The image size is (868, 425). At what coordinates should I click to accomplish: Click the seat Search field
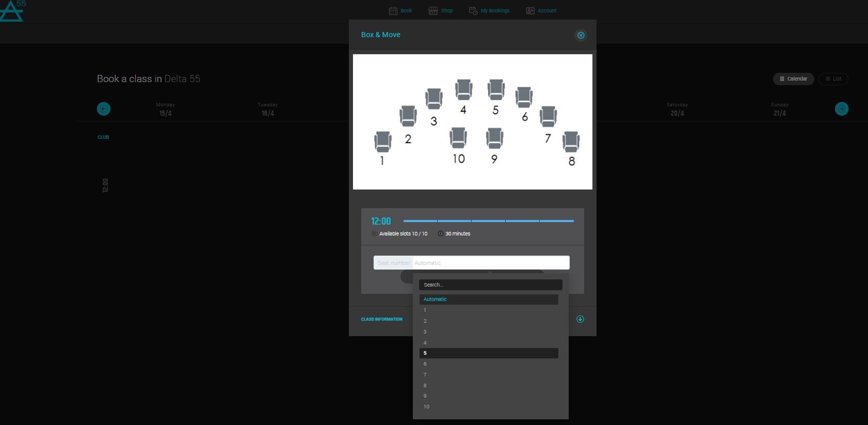[x=490, y=285]
